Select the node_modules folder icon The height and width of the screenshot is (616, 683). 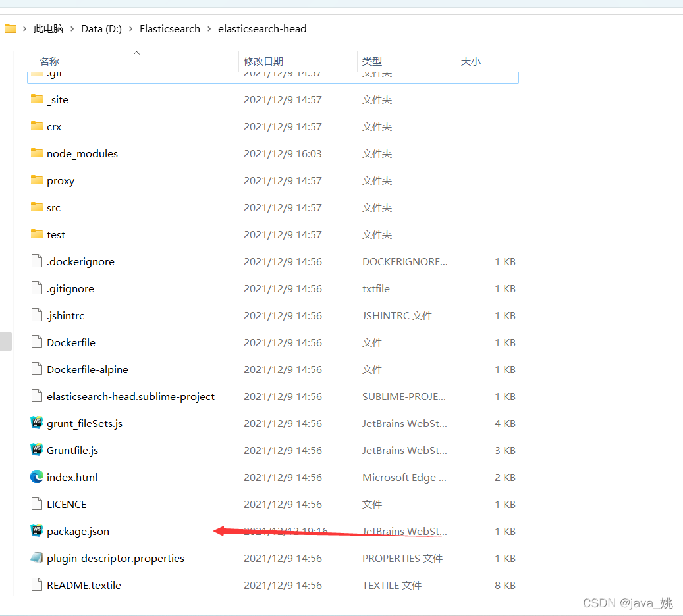(x=37, y=153)
